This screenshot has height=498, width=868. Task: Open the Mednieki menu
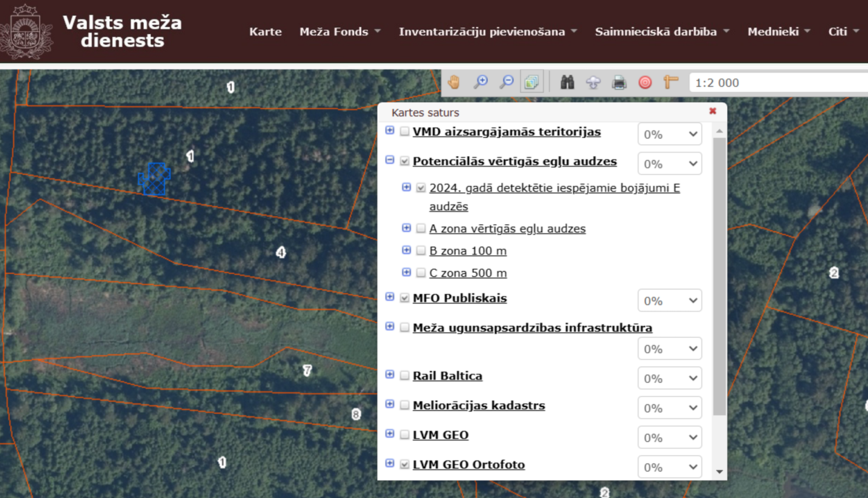tap(778, 32)
